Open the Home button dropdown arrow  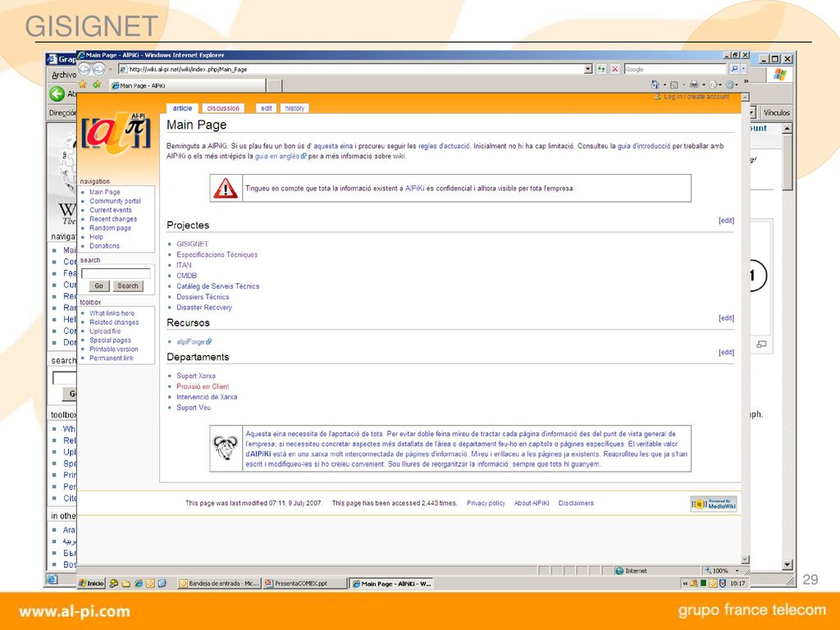coord(664,84)
